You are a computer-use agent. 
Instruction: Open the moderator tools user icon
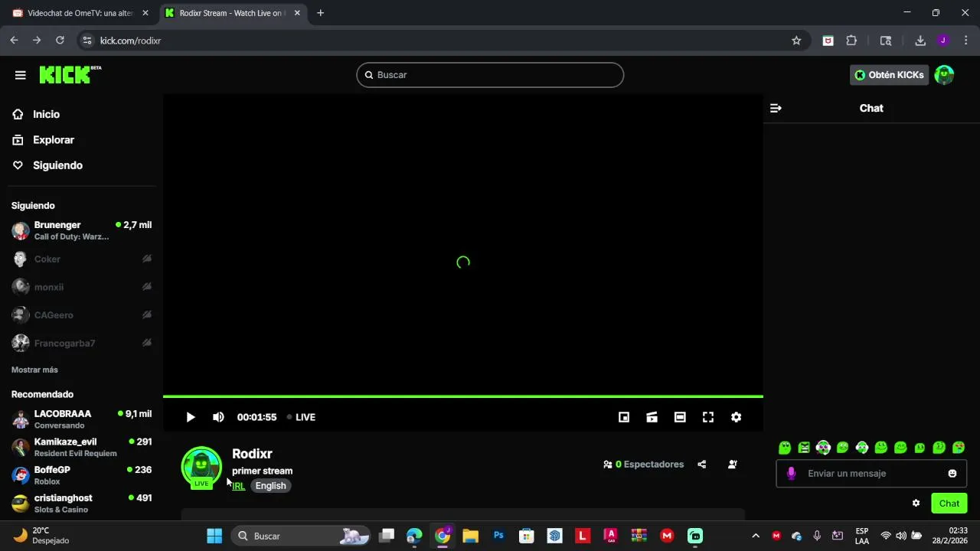click(x=733, y=465)
